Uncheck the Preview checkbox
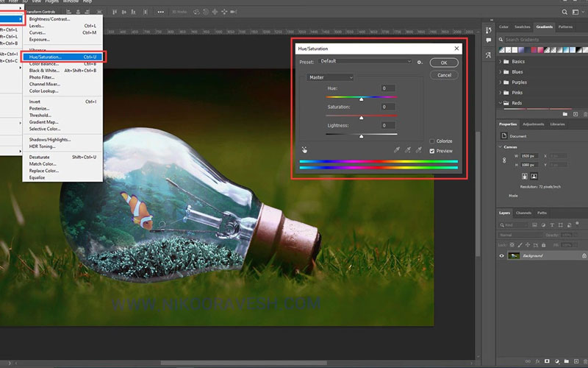 432,151
